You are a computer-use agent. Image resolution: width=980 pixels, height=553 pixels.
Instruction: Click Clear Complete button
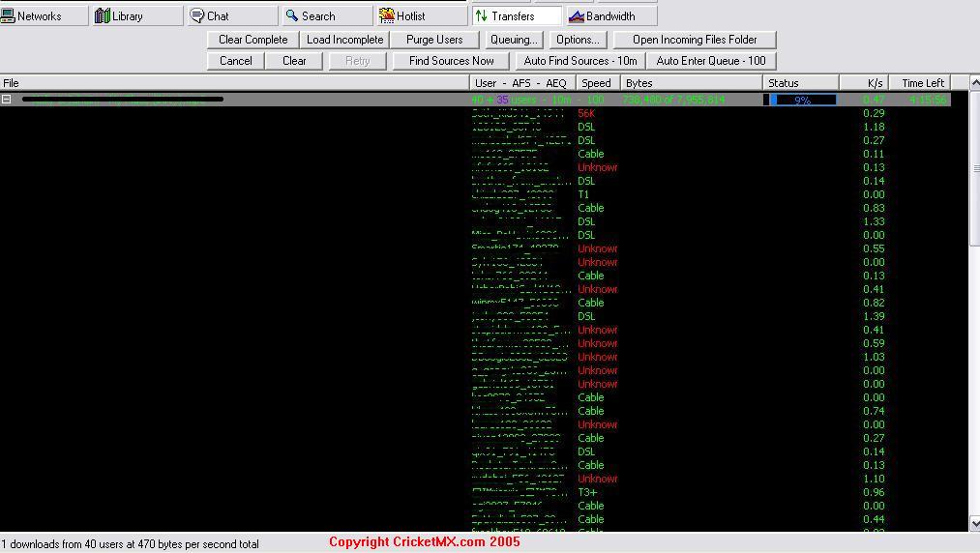point(253,40)
